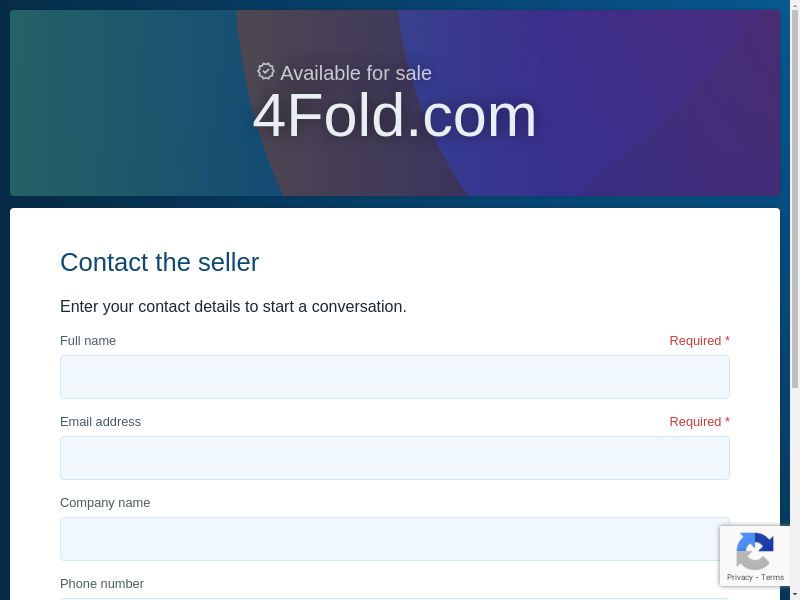Click the verified badge icon beside Available for sale

click(266, 71)
